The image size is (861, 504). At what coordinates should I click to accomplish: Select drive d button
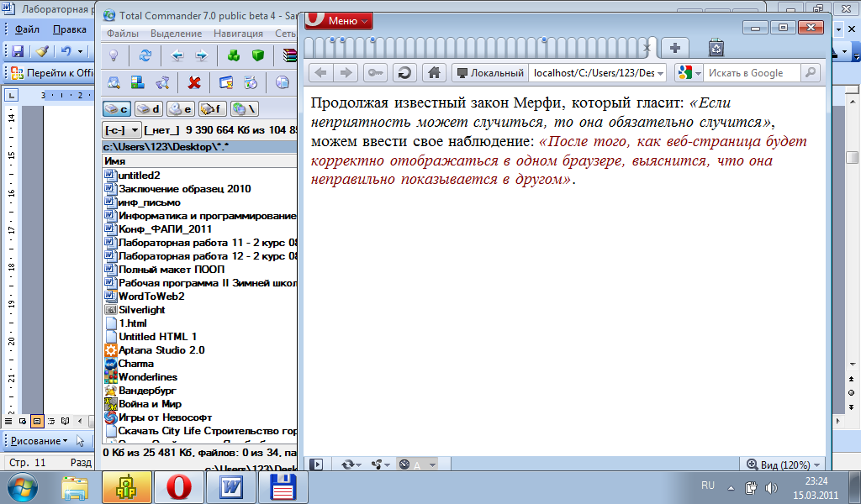tap(148, 109)
